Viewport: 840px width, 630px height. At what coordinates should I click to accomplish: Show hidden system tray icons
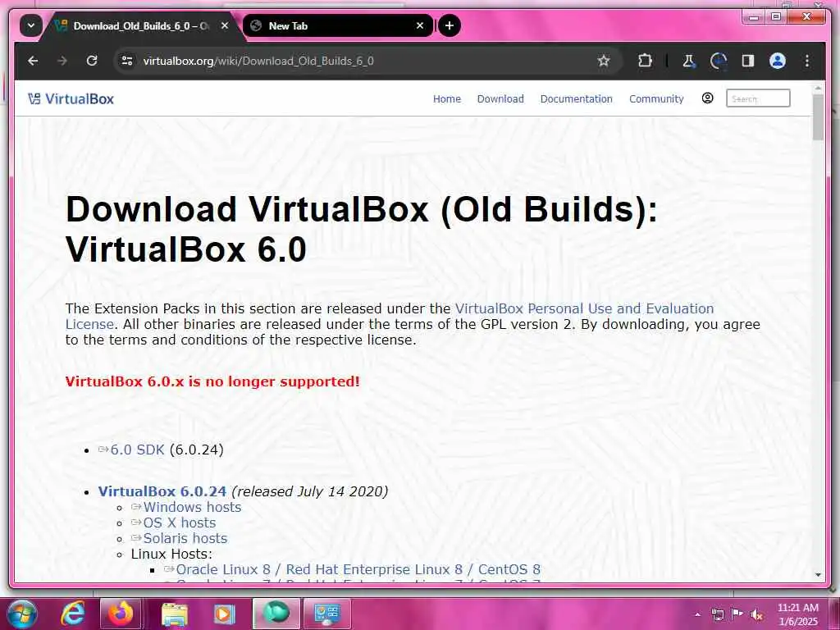(697, 614)
